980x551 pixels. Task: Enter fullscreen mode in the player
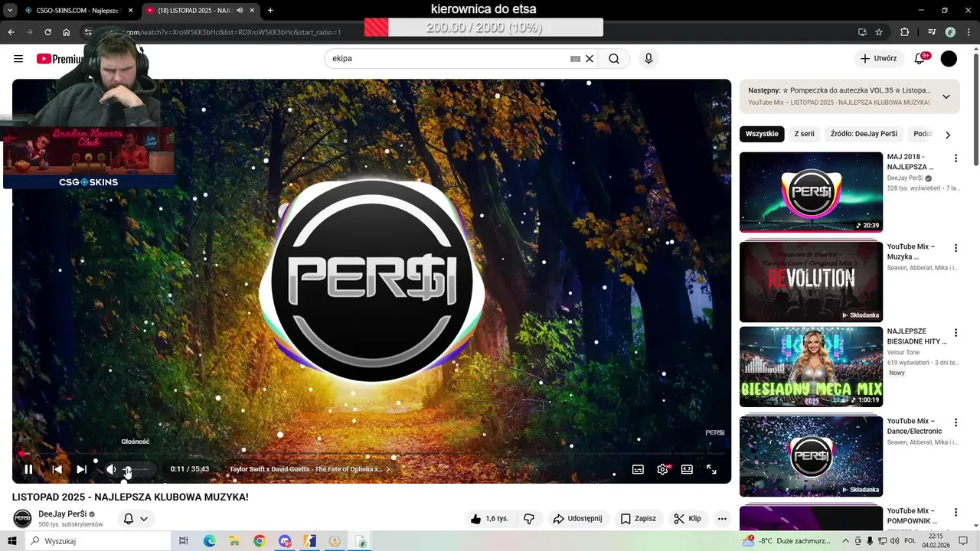click(711, 469)
